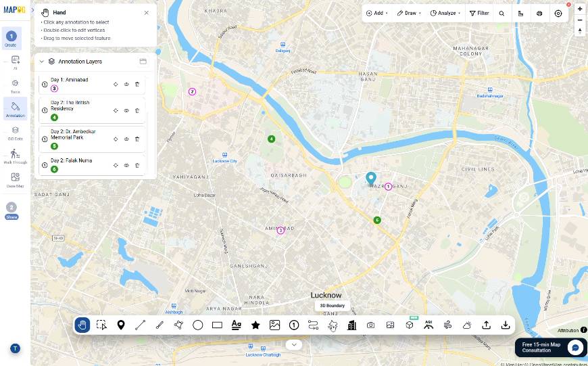Open the search magnifier in top toolbar

[501, 13]
